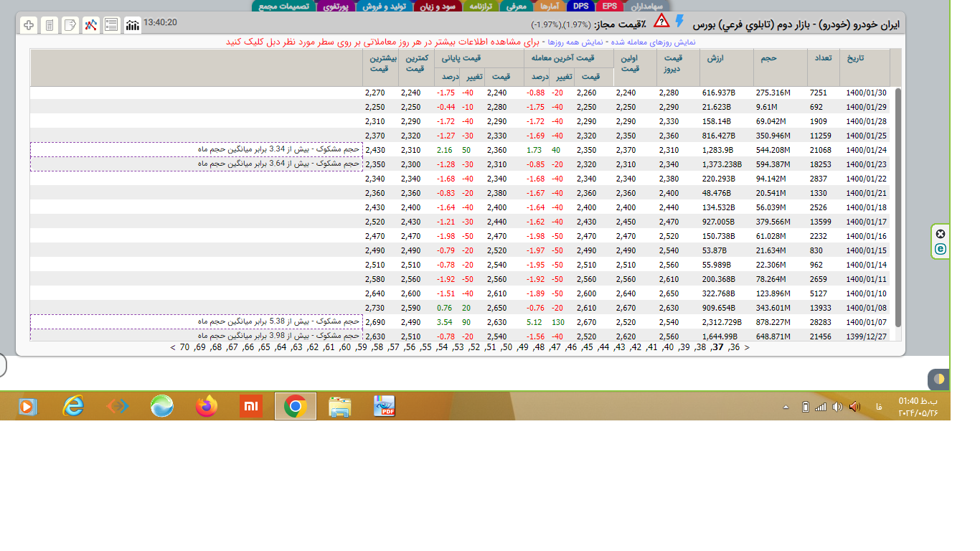This screenshot has height=551, width=980.
Task: Open the تولید و فروش tab
Action: click(384, 6)
